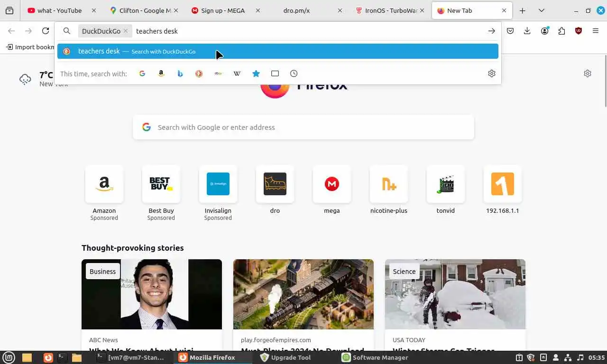Screen dimensions: 607x364
Task: Open the 05:35 clock calendar
Action: point(597,357)
